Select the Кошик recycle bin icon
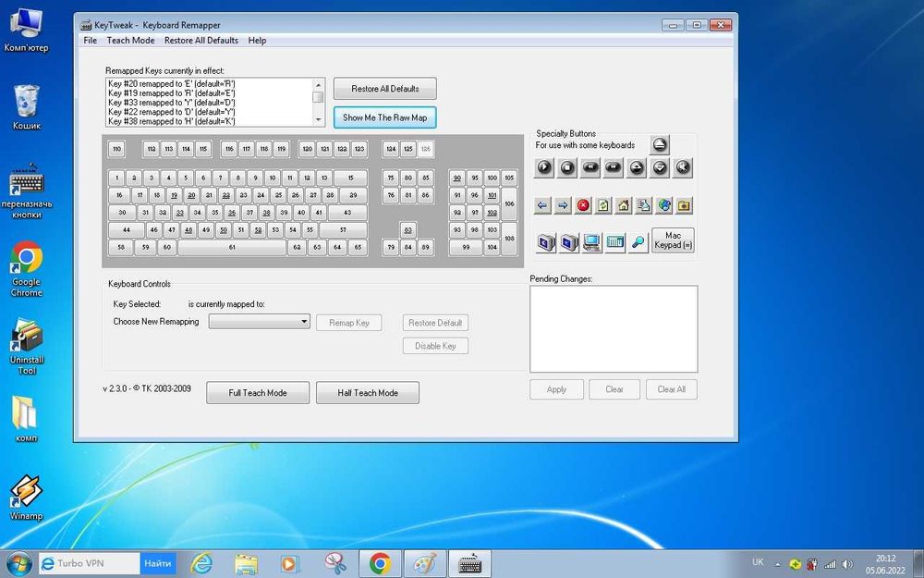This screenshot has height=578, width=924. (27, 107)
